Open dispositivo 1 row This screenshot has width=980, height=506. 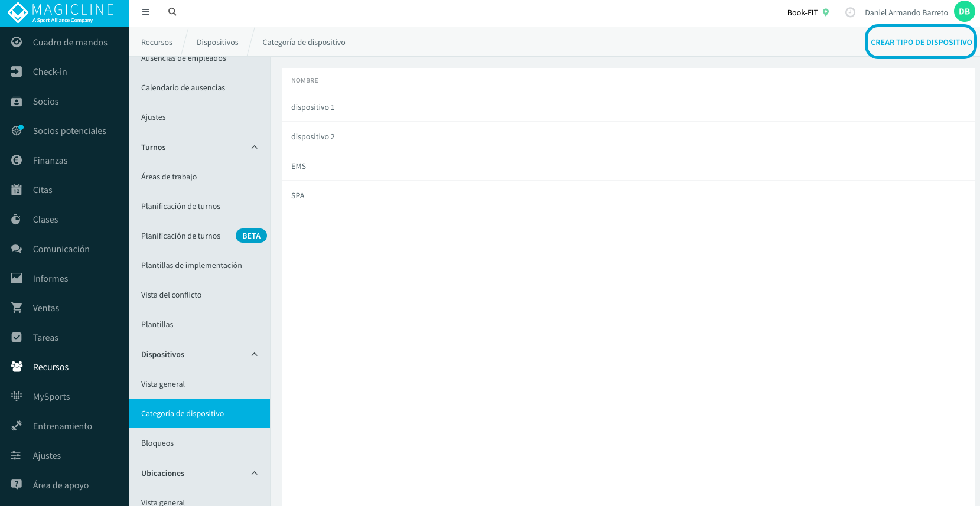[x=629, y=107]
